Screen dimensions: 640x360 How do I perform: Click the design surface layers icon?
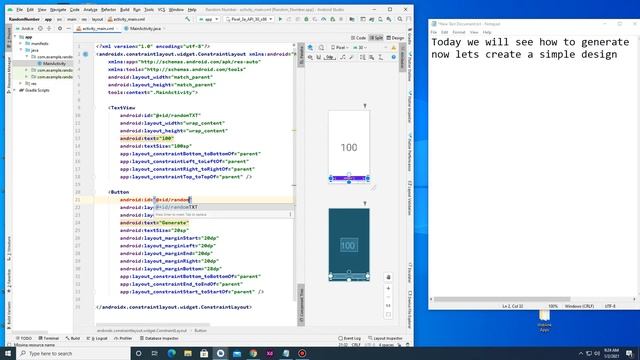pos(311,48)
